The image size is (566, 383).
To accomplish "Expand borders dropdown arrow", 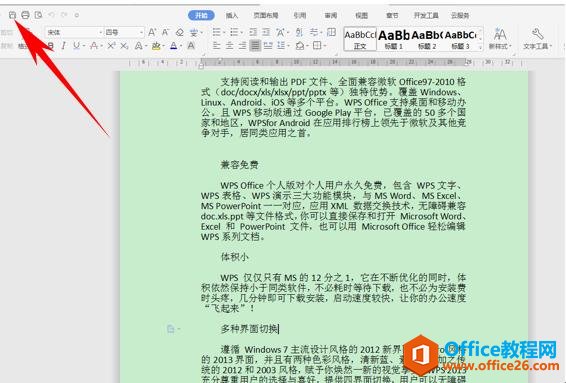I will click(325, 46).
